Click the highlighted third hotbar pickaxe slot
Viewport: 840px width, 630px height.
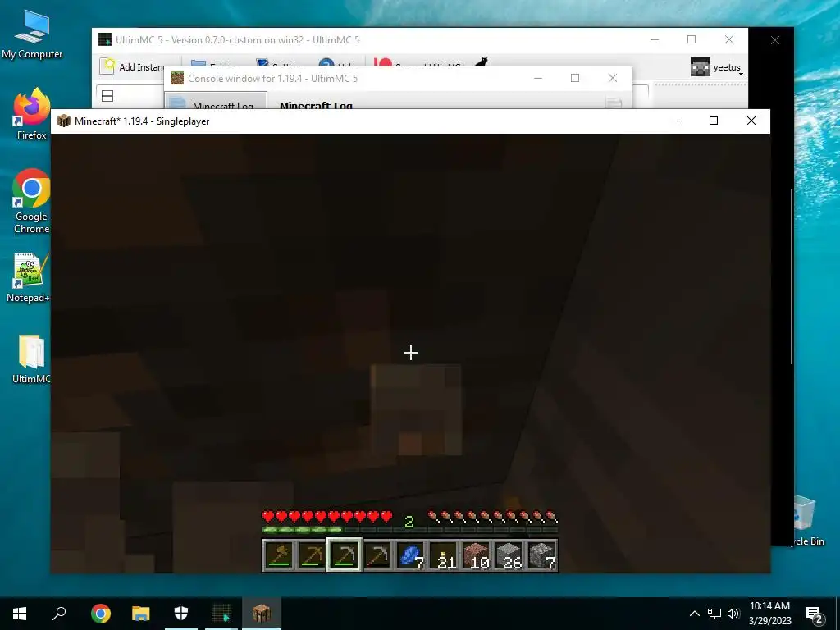click(344, 555)
